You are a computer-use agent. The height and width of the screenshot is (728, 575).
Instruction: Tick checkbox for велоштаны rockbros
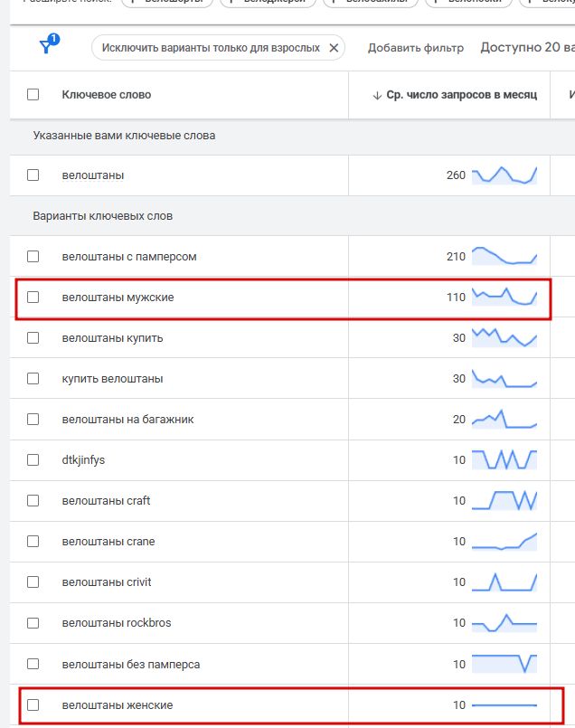pyautogui.click(x=33, y=623)
